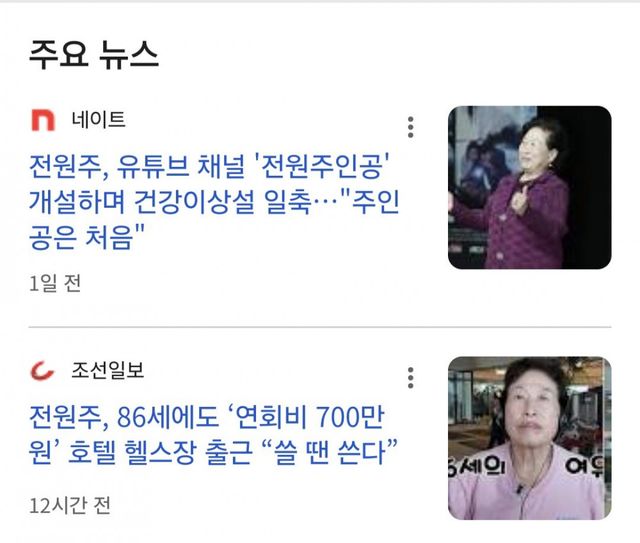Click the '공은 처음"' headline ending
Screen dimensions: 640x543
point(87,237)
